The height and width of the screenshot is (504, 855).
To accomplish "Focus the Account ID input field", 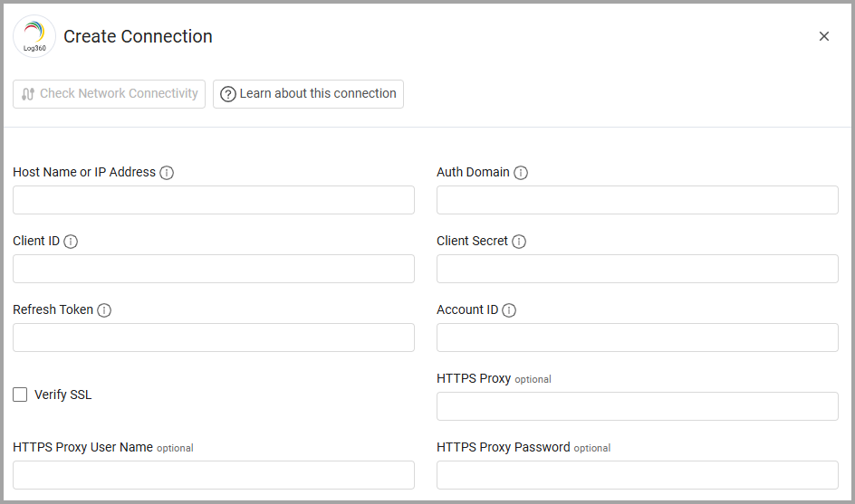I will click(638, 338).
